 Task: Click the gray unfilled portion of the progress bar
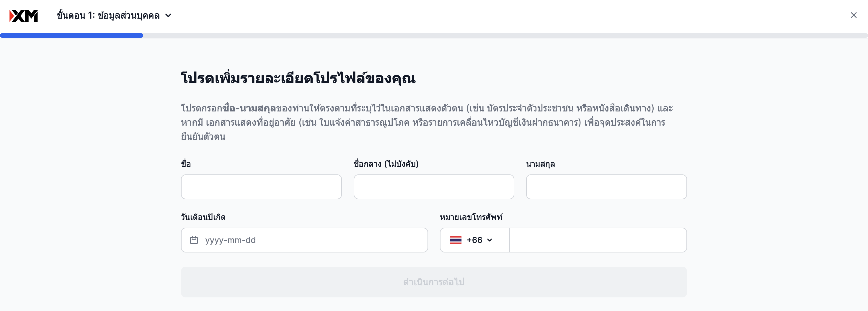point(505,35)
